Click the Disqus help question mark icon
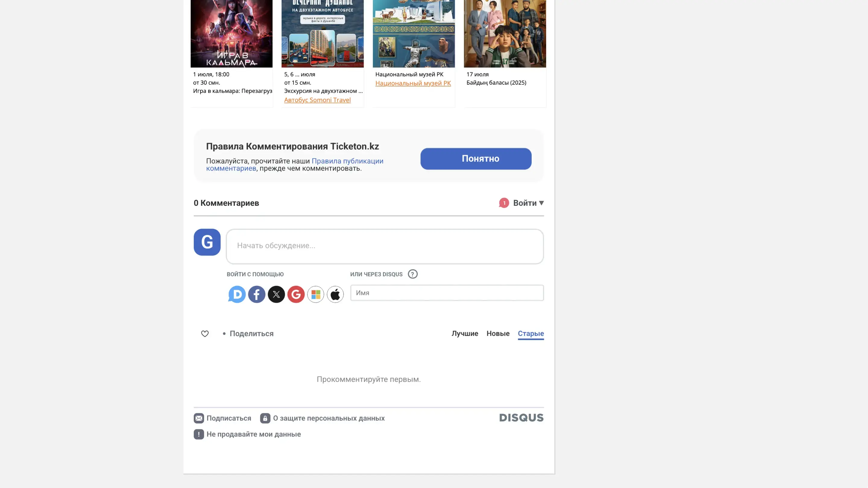 coord(412,274)
